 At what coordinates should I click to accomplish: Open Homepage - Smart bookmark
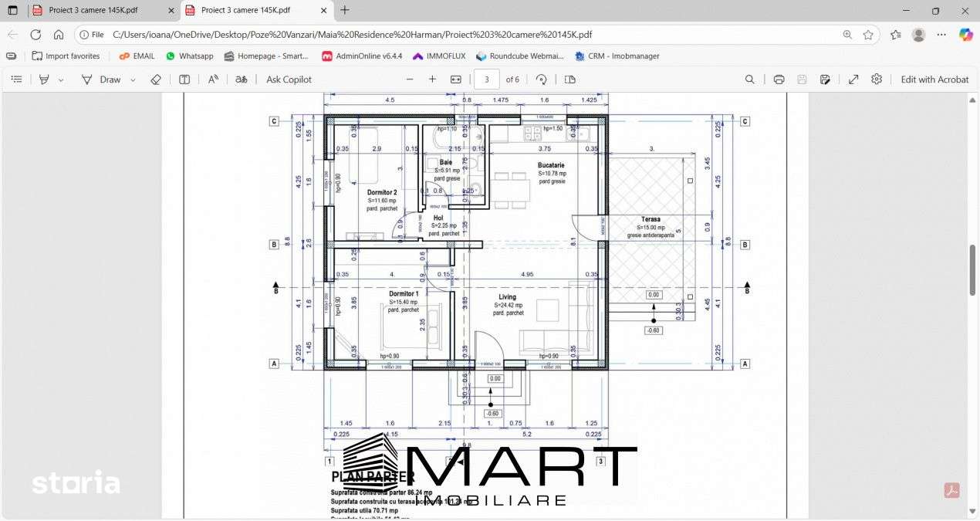click(x=266, y=56)
